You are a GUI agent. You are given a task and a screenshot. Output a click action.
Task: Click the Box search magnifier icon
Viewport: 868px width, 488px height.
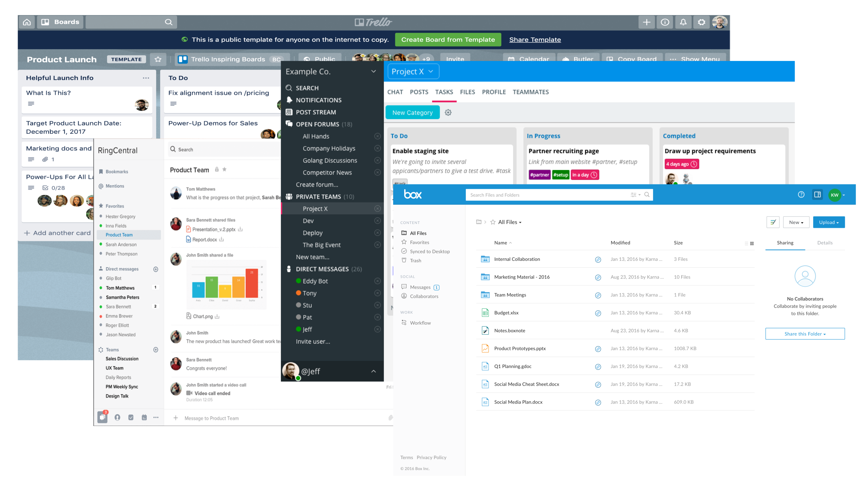click(x=647, y=195)
